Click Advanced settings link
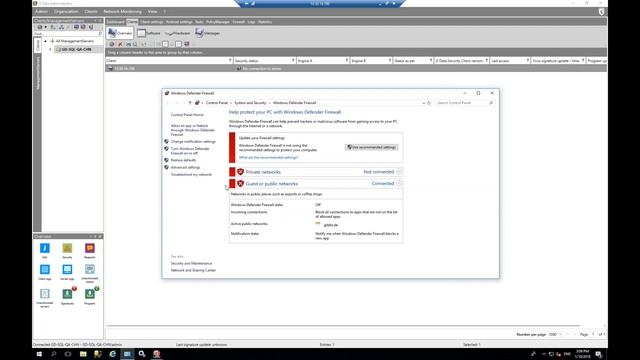The image size is (640, 360). (185, 167)
